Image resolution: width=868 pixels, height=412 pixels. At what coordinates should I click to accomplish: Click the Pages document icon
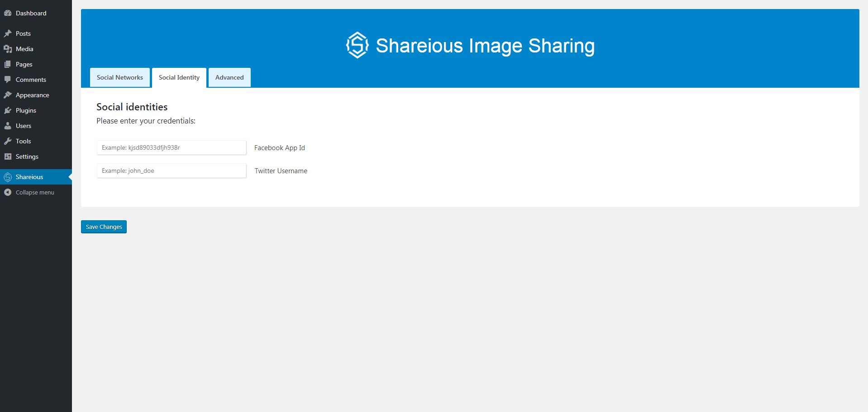(x=8, y=64)
